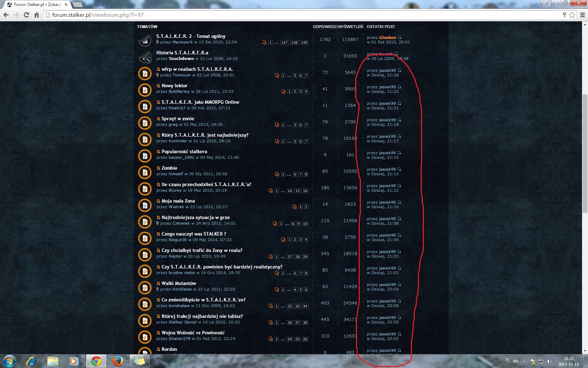Open jasiek99 profile in Zombie row
This screenshot has height=368, width=588.
pos(387,169)
